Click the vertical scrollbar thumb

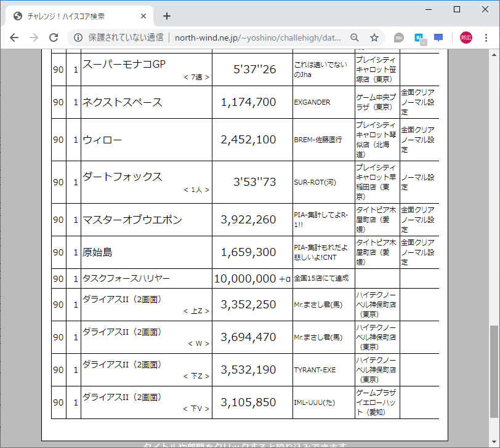(494, 371)
